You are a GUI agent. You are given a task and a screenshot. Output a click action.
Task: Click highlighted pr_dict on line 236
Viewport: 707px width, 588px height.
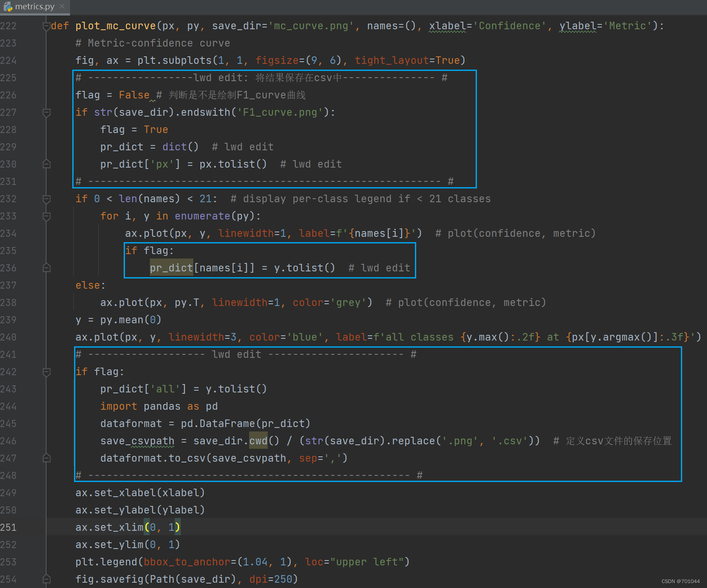click(x=172, y=268)
